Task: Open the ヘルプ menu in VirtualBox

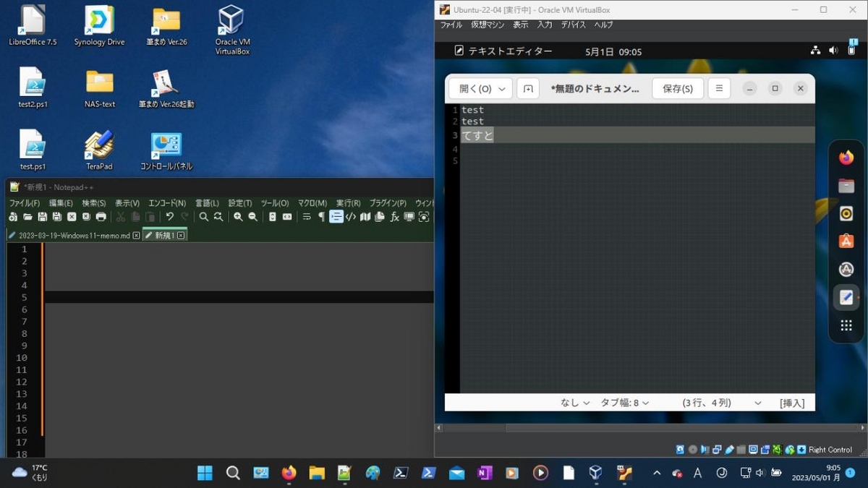Action: coord(603,25)
